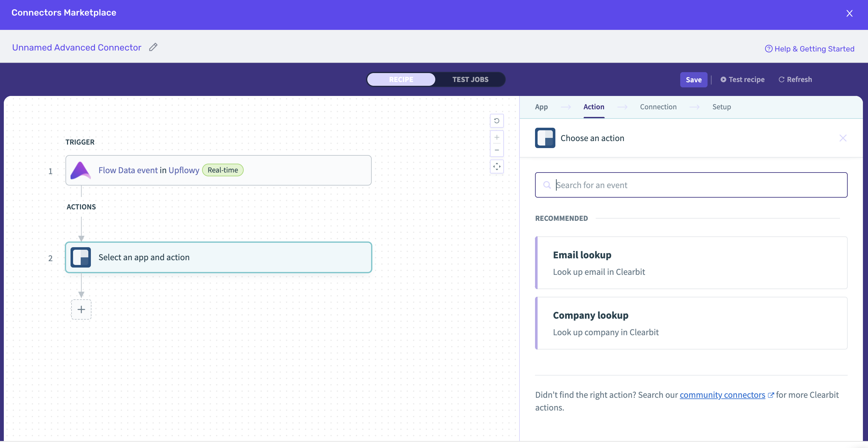Go to the Action tab

[594, 107]
